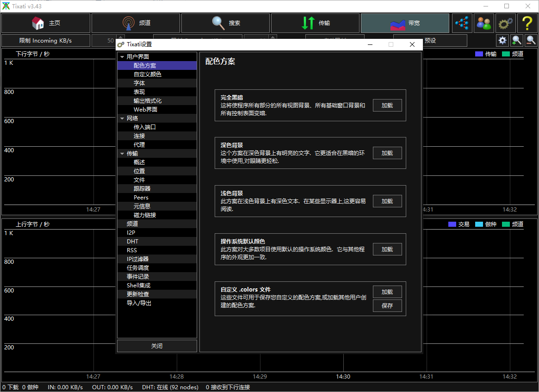The height and width of the screenshot is (392, 539).
Task: Load the 完全黑暗 color scheme
Action: pyautogui.click(x=387, y=106)
